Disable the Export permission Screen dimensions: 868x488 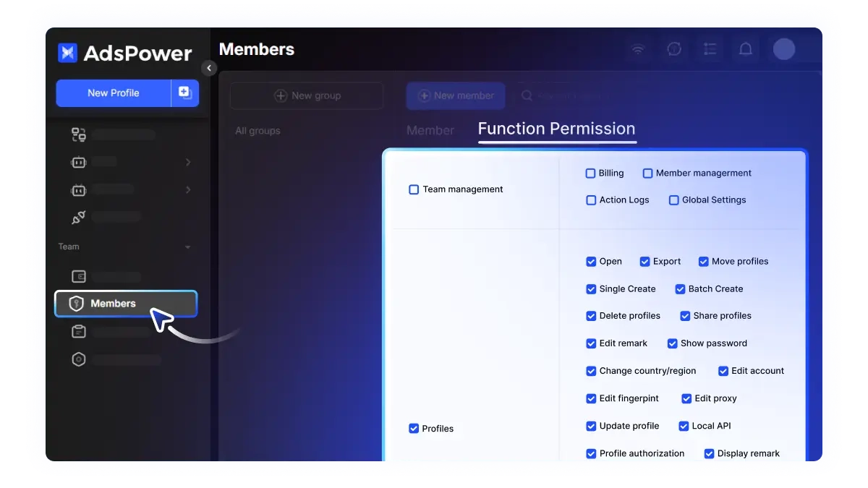(x=644, y=262)
